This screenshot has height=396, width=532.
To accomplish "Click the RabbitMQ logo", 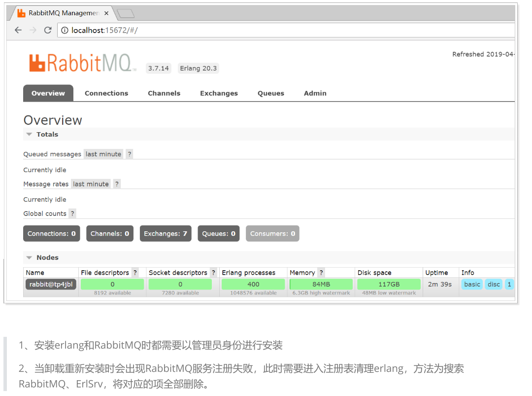I will point(82,63).
